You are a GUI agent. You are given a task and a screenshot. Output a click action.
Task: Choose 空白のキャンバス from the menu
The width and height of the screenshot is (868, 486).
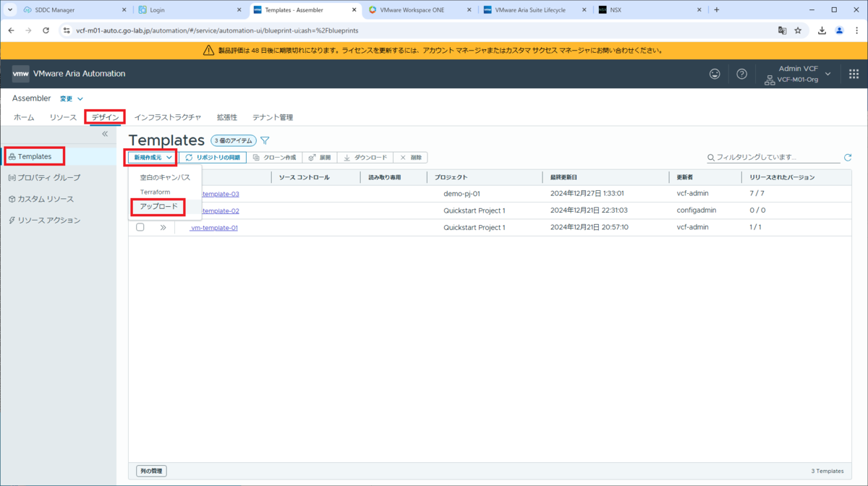(x=165, y=177)
